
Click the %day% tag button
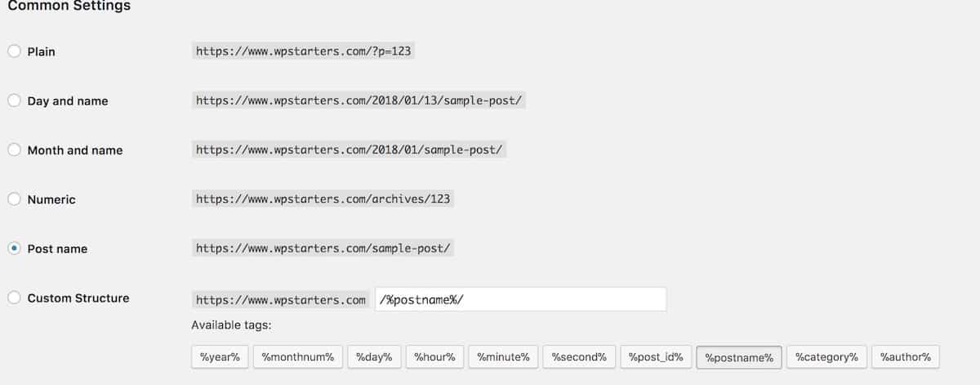(374, 357)
